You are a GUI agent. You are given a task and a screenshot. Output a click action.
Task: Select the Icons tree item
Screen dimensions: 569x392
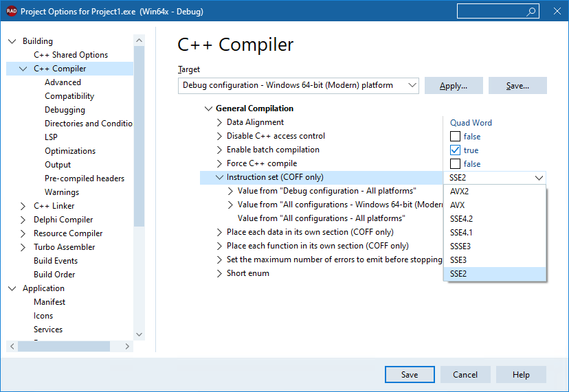tap(43, 316)
